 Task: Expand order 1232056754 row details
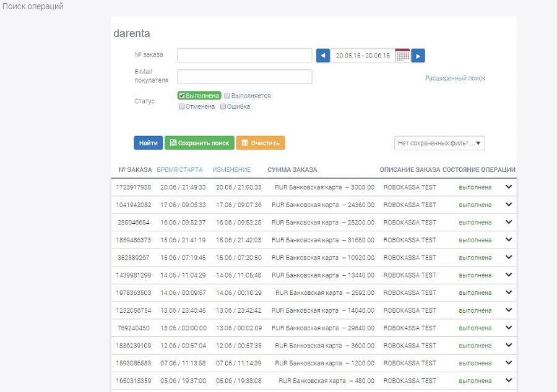(x=509, y=310)
